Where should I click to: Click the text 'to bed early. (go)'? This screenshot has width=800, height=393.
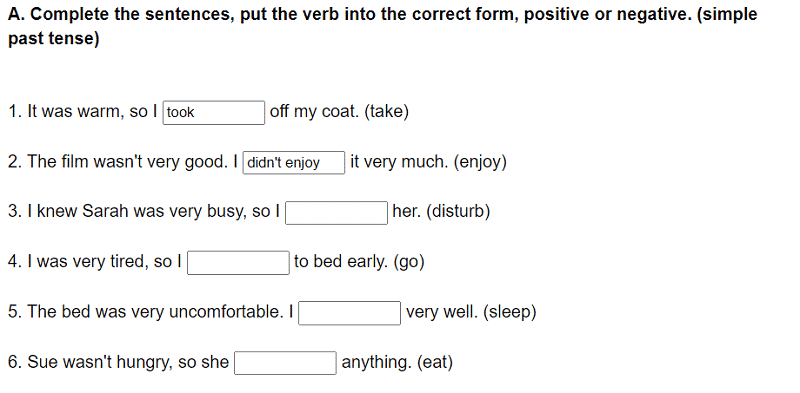point(359,262)
